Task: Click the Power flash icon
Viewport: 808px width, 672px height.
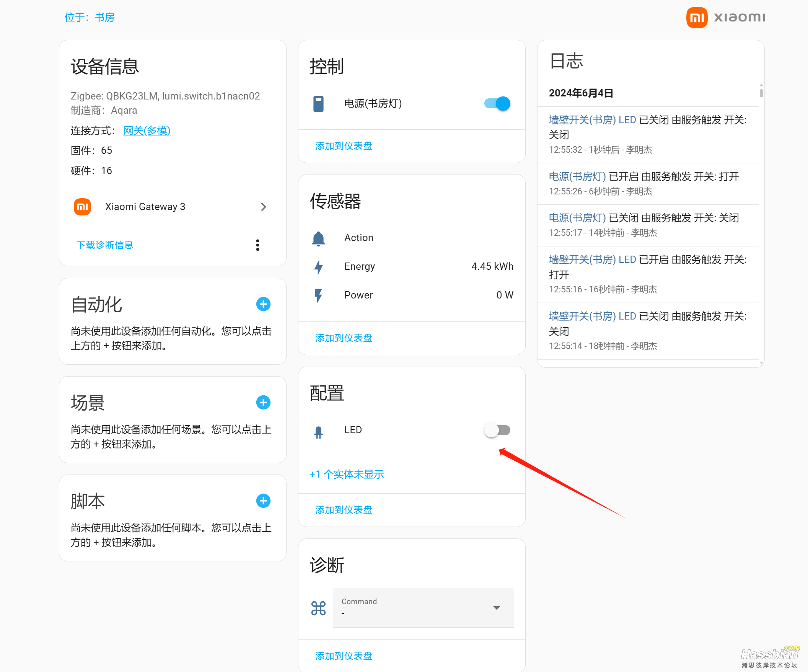Action: 319,295
